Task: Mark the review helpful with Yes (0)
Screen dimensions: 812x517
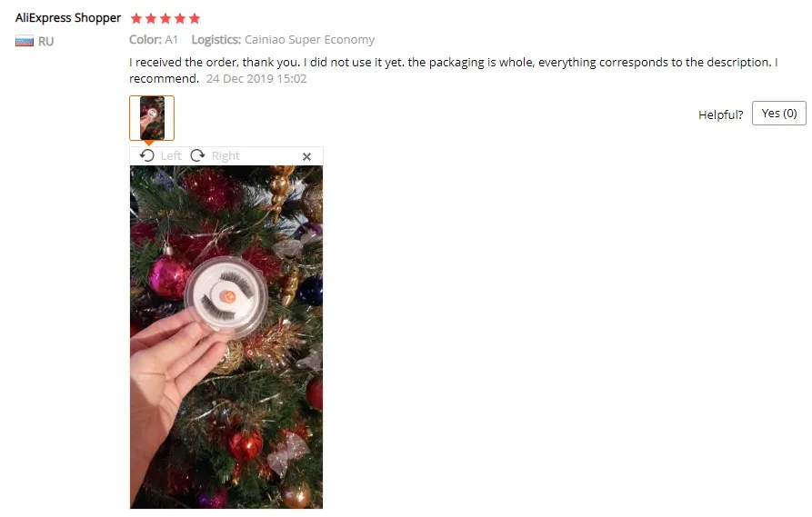Action: (779, 114)
